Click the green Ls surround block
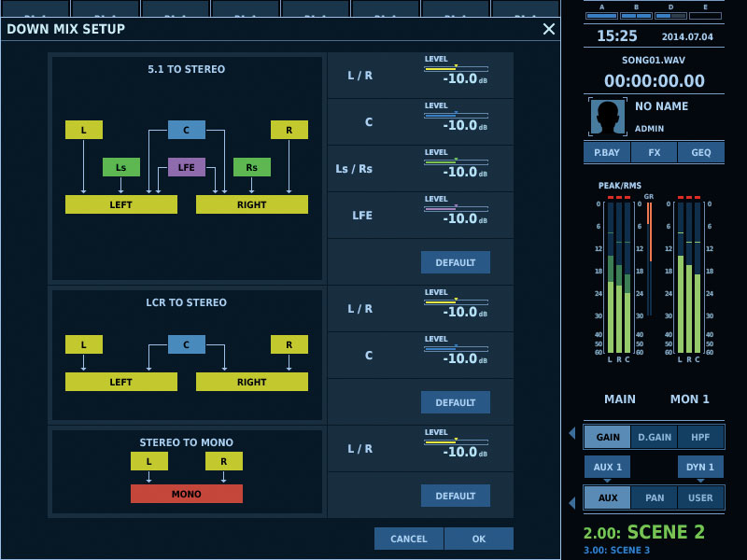This screenshot has height=560, width=747. coord(121,167)
